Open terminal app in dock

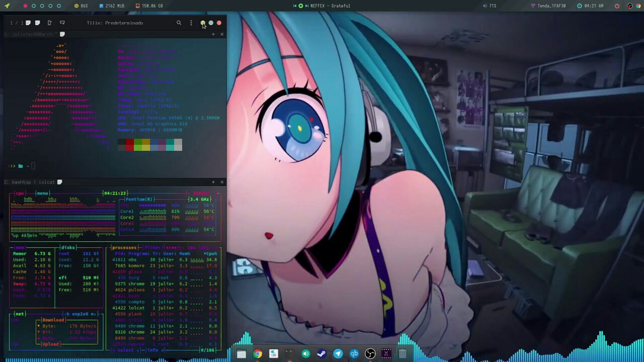(290, 354)
